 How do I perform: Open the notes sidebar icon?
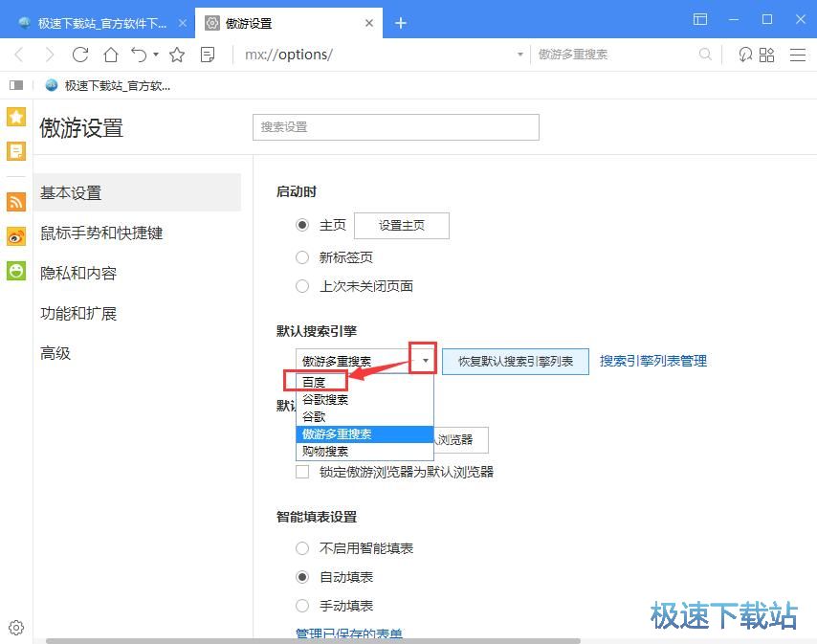point(16,151)
